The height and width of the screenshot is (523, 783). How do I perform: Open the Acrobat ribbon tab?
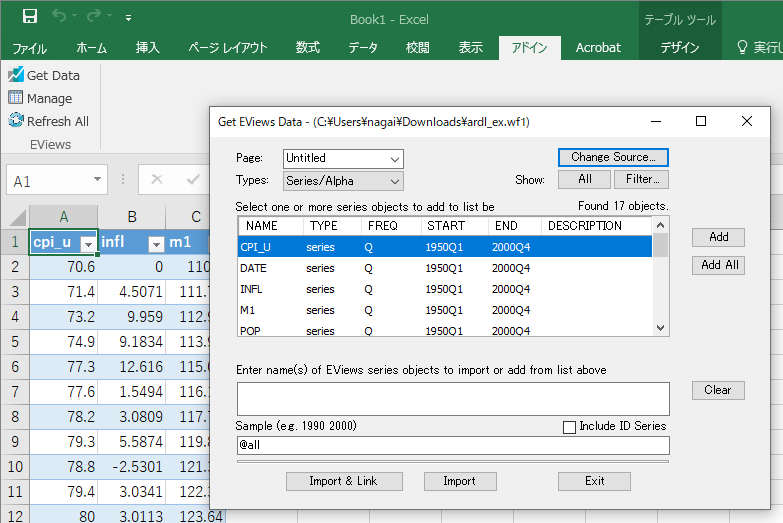[598, 48]
